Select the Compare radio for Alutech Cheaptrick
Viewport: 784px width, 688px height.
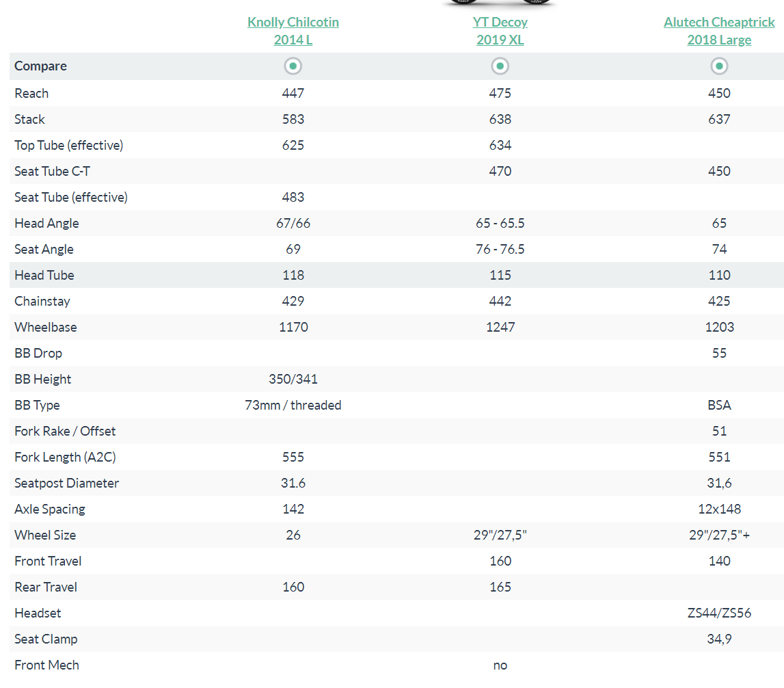[x=719, y=66]
